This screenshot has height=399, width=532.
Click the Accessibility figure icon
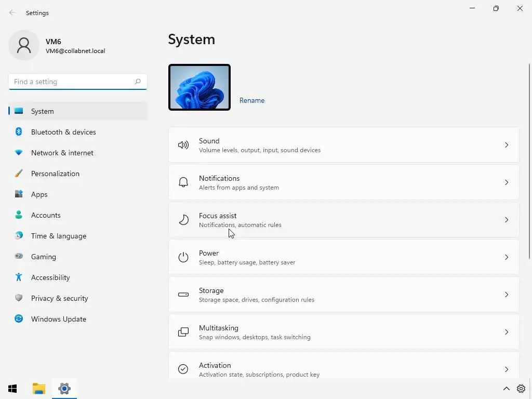click(x=19, y=277)
